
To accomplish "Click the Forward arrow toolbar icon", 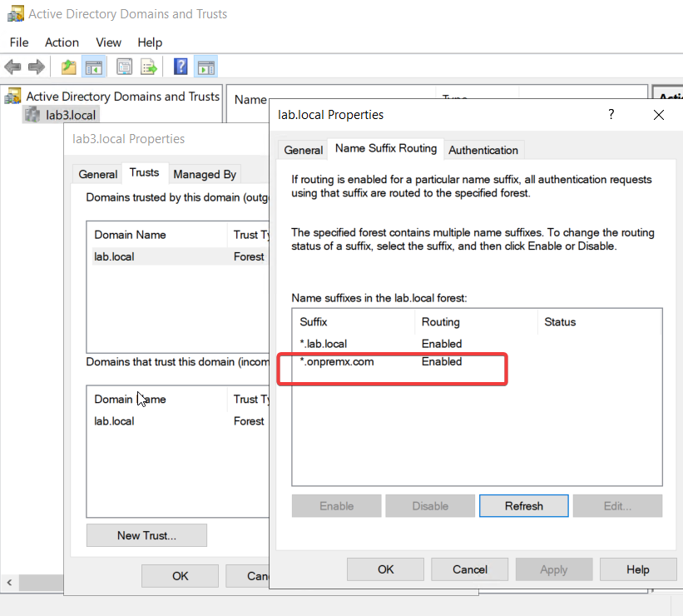I will point(37,67).
